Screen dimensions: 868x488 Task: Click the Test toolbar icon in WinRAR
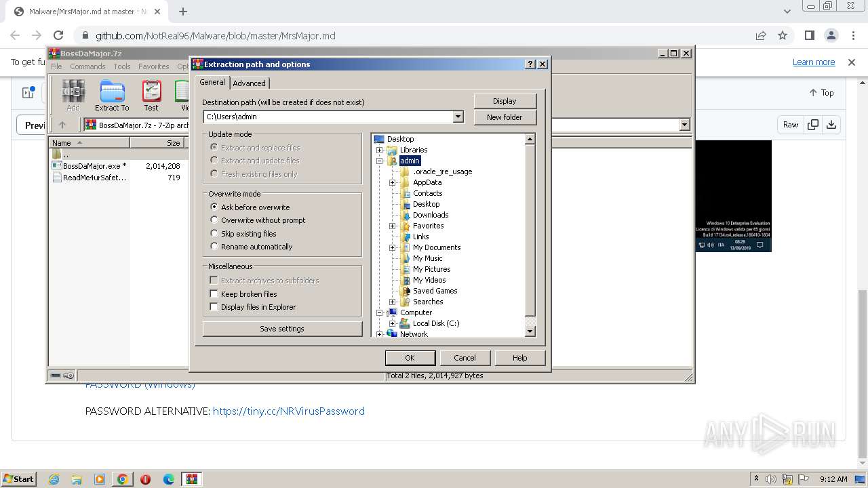click(151, 96)
